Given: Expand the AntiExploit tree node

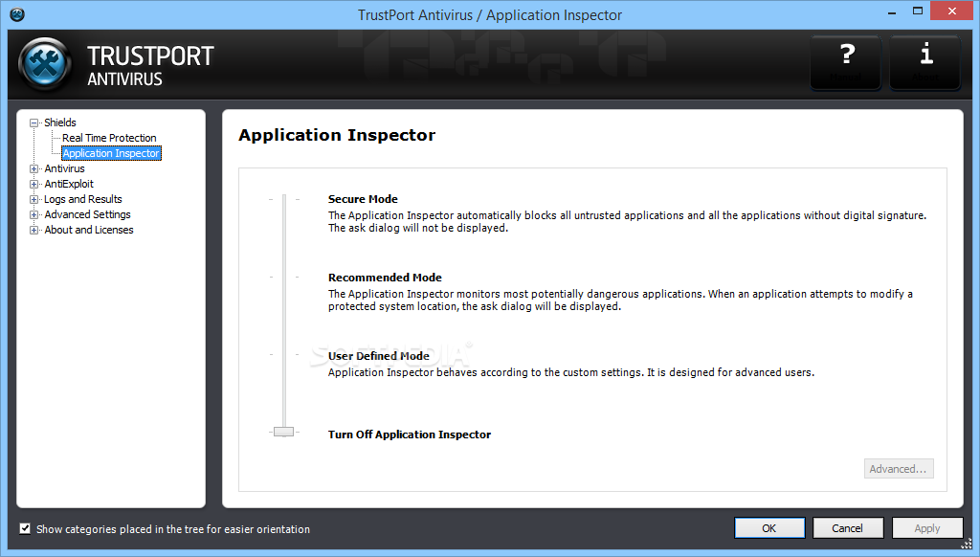Looking at the screenshot, I should pos(33,185).
